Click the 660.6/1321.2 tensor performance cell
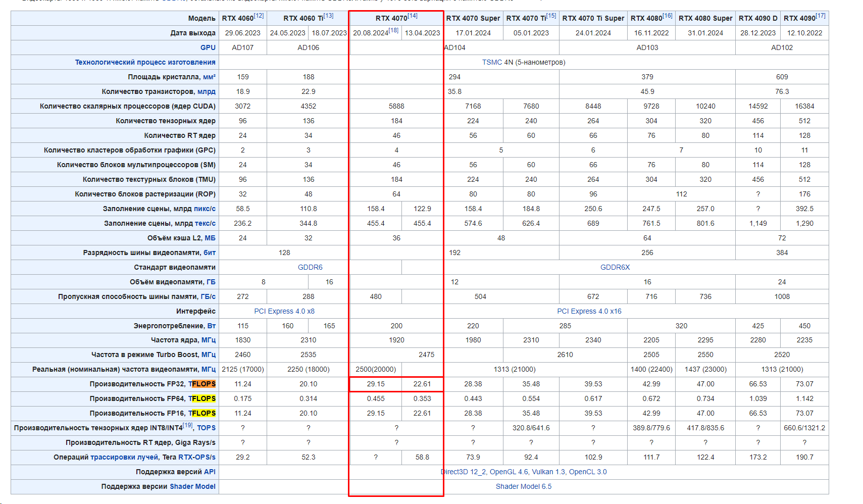863x504 pixels. [x=805, y=428]
